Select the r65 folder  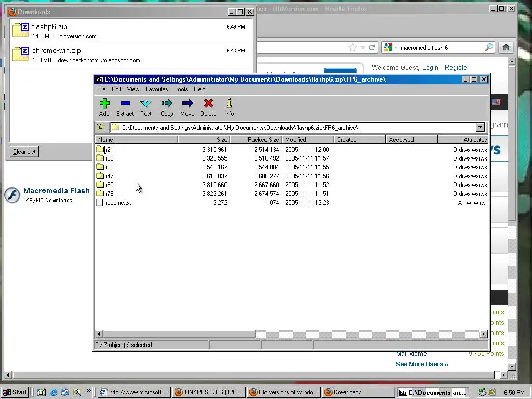(x=105, y=184)
